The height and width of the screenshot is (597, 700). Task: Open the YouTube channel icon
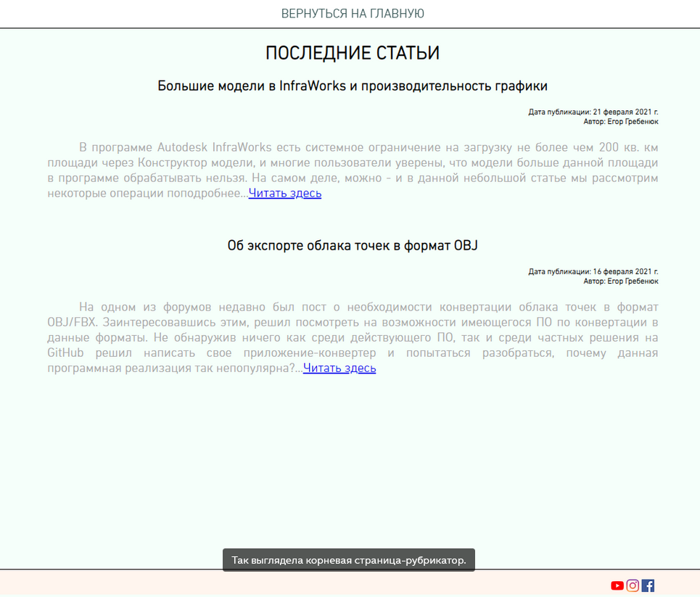617,585
